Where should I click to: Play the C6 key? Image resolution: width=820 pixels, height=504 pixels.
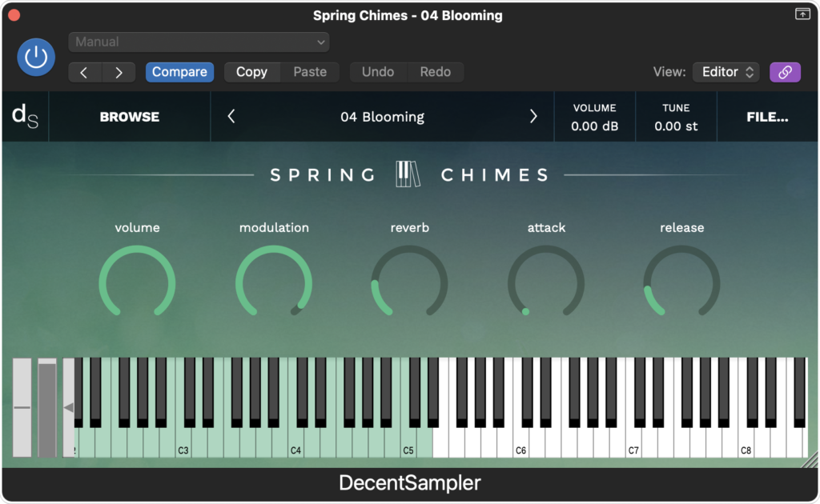pos(521,444)
